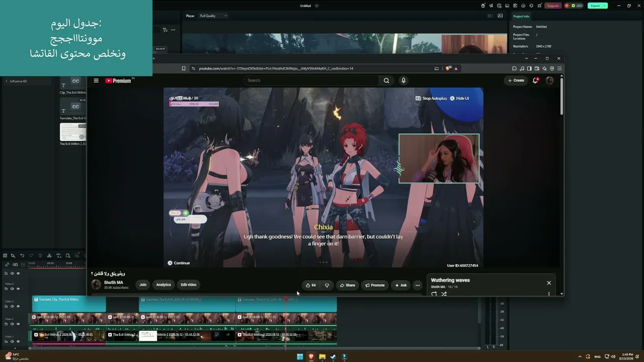Open File Explorer from the taskbar
This screenshot has height=362, width=644.
pos(322,357)
